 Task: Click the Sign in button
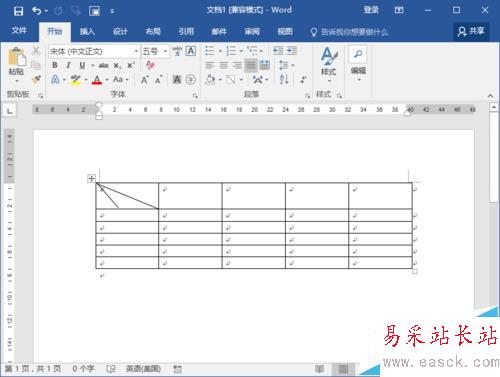371,10
